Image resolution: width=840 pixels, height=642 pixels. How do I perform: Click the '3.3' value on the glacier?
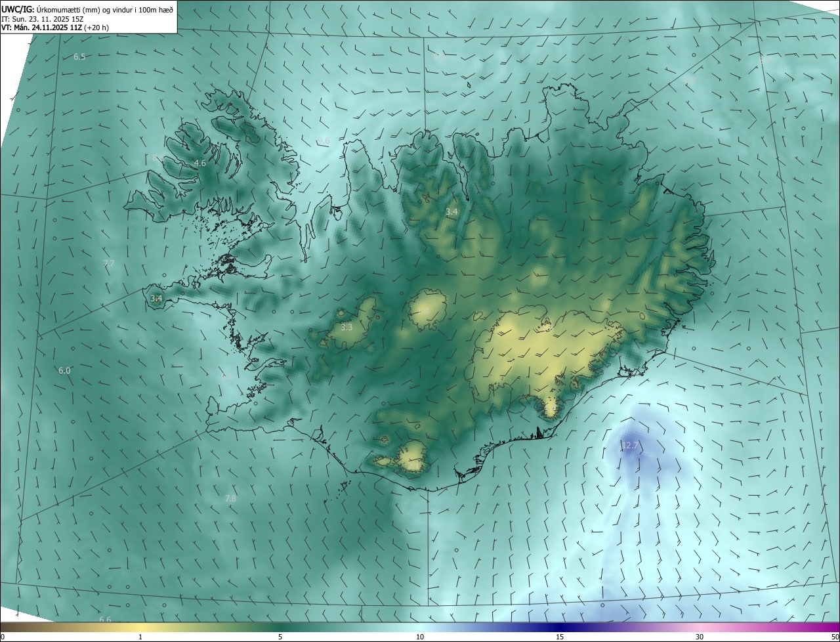click(x=346, y=326)
